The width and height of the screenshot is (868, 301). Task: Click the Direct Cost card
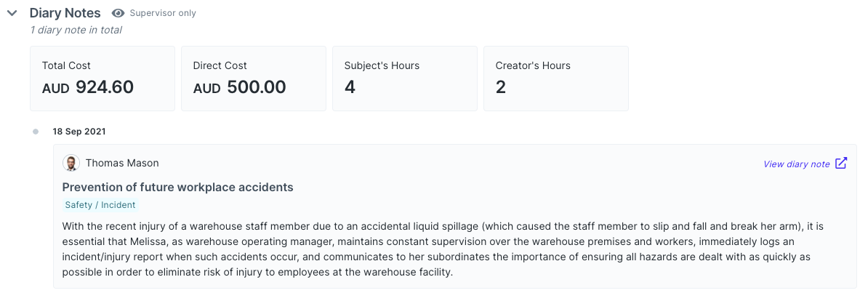point(254,79)
